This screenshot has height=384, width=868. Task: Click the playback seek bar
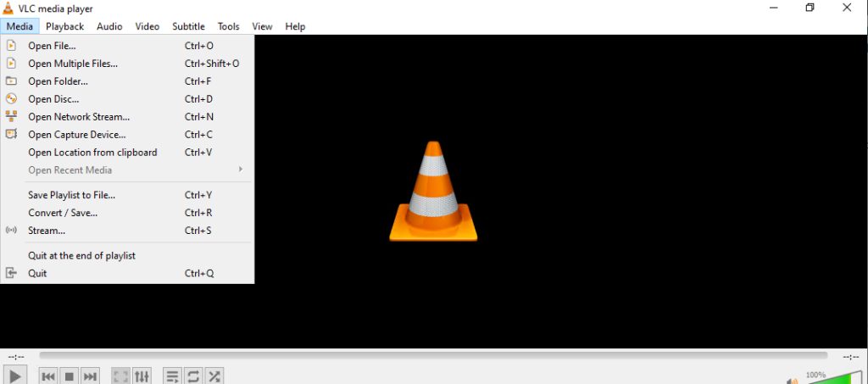coord(433,356)
